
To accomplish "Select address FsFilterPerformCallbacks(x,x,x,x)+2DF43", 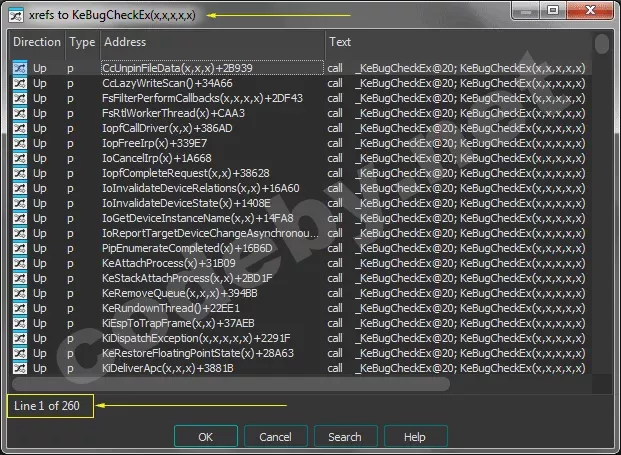I will (x=202, y=98).
